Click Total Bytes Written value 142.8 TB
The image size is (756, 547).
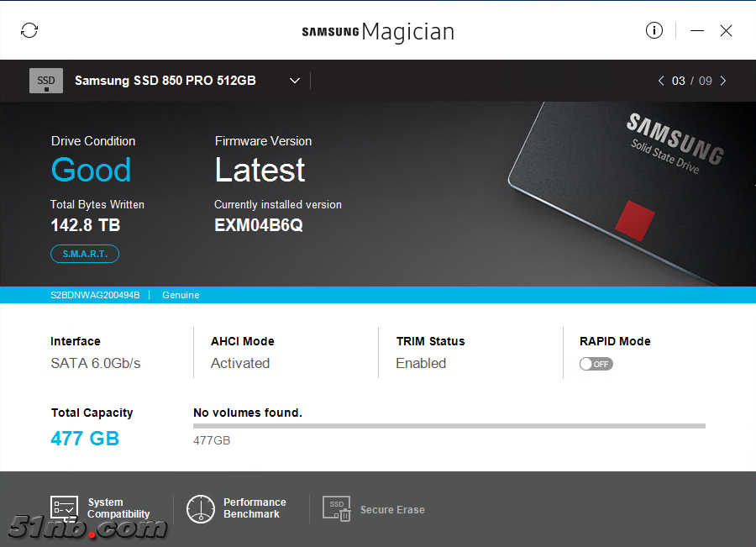point(86,225)
